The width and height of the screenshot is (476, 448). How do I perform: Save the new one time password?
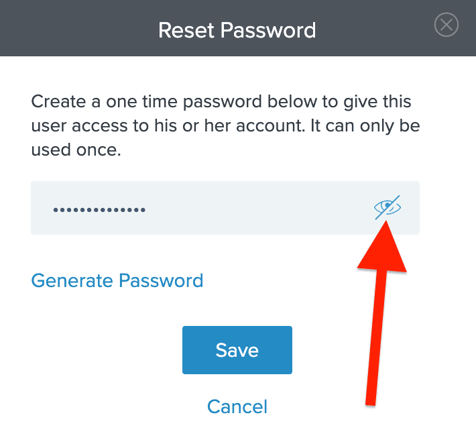click(x=237, y=350)
